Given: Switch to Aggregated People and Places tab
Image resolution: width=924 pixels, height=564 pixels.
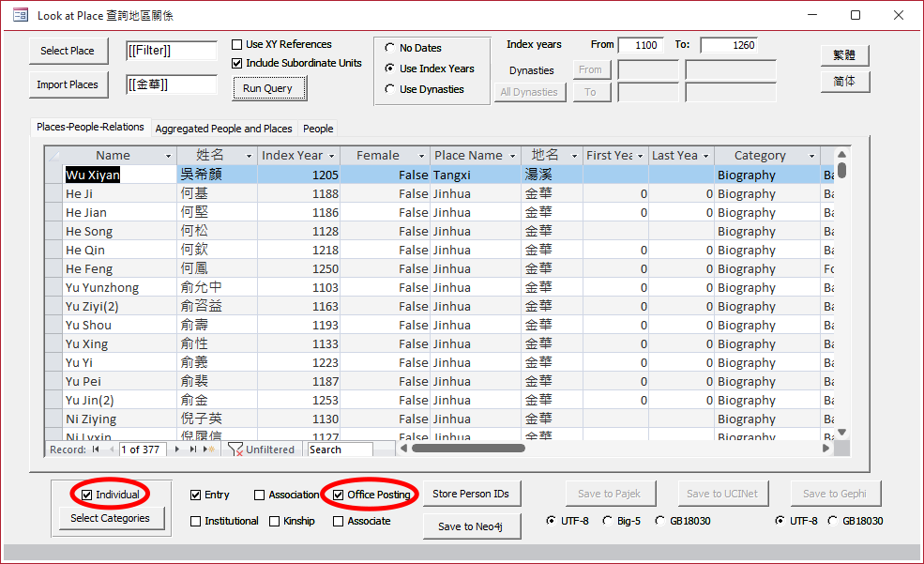Looking at the screenshot, I should pyautogui.click(x=223, y=129).
